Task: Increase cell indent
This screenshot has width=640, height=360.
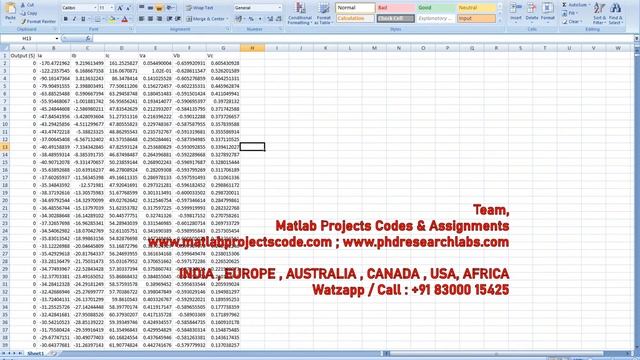Action: coord(178,19)
